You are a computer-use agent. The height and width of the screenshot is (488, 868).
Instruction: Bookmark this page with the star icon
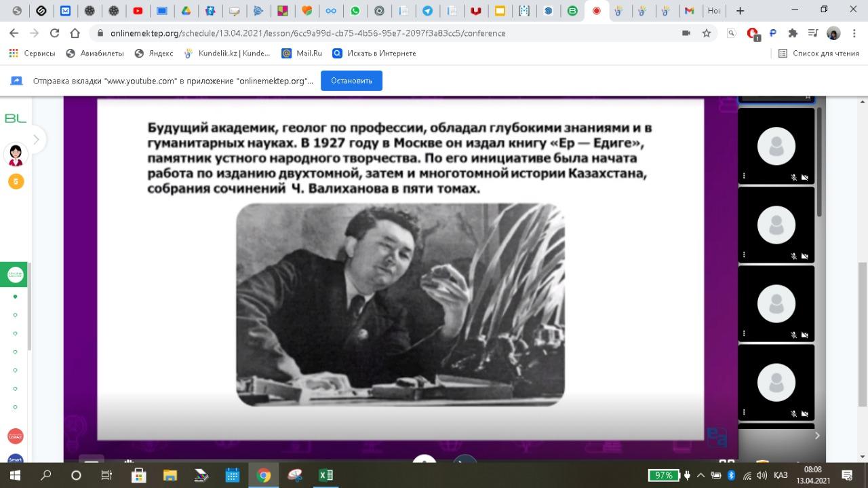pos(706,33)
